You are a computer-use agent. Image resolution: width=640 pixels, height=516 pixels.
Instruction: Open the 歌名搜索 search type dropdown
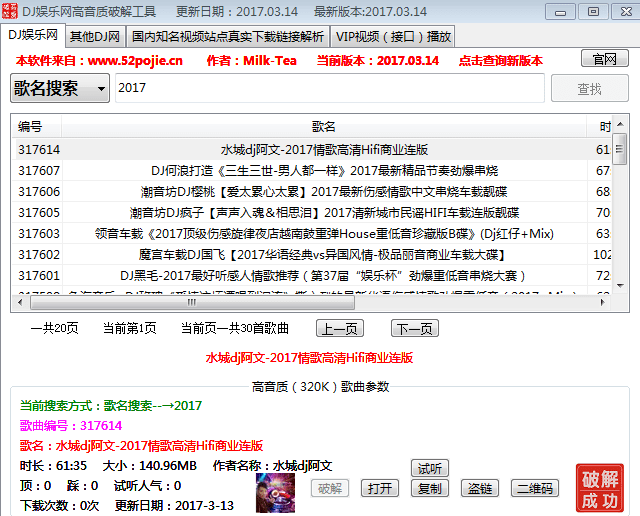[x=60, y=88]
